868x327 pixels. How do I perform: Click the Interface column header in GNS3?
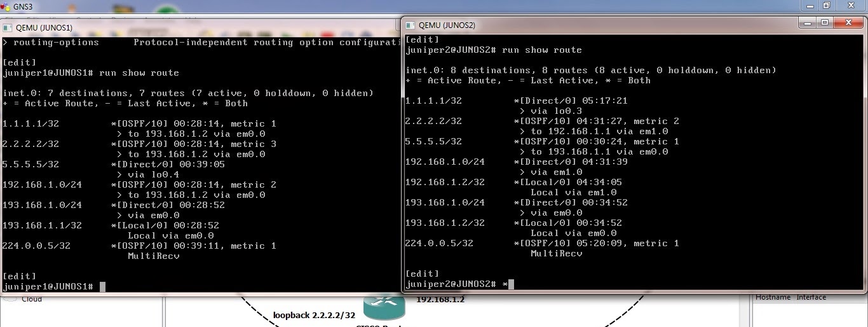pos(811,297)
